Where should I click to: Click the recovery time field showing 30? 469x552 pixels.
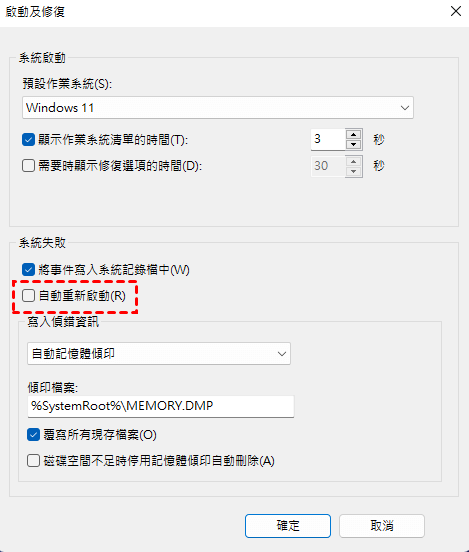[328, 166]
